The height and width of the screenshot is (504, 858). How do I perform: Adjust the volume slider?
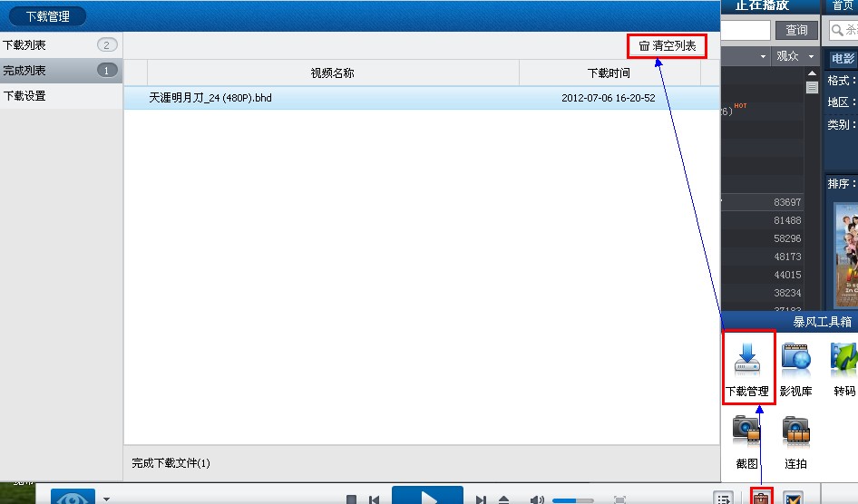click(573, 499)
